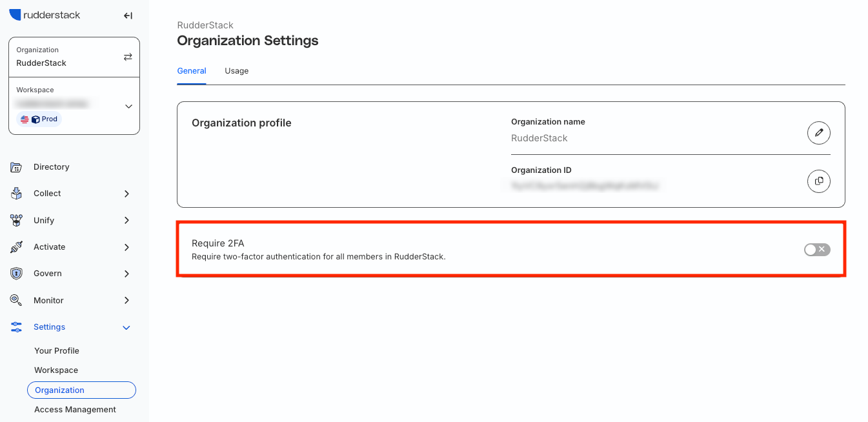Screen dimensions: 868x422
Task: Open the workspace selector chevron
Action: click(128, 106)
